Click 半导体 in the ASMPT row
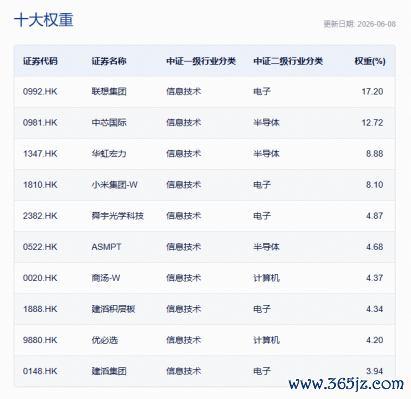411x399 pixels. coord(266,247)
